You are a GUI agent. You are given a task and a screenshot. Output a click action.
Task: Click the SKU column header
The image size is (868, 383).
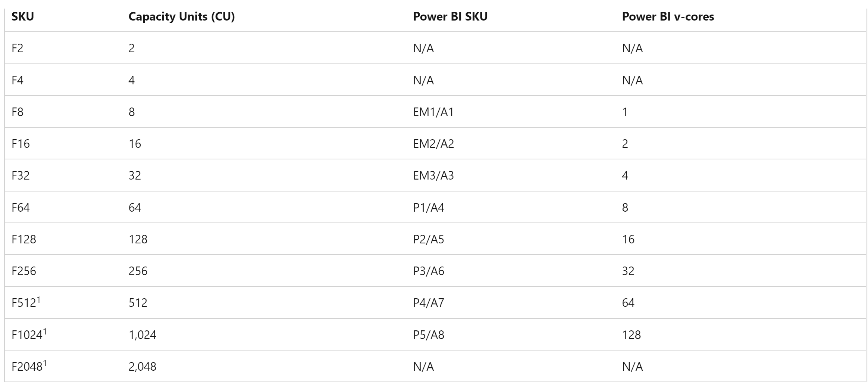click(x=23, y=17)
